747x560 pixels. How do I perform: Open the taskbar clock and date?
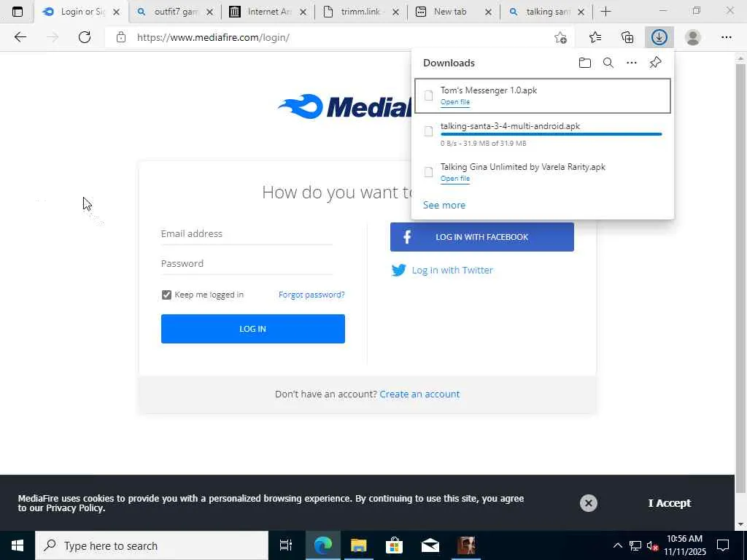pos(684,545)
